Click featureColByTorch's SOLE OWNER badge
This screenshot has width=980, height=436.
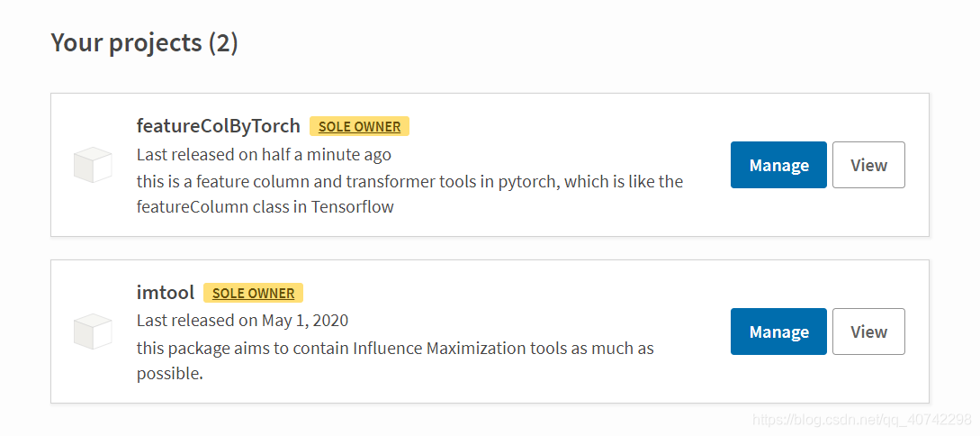point(359,126)
